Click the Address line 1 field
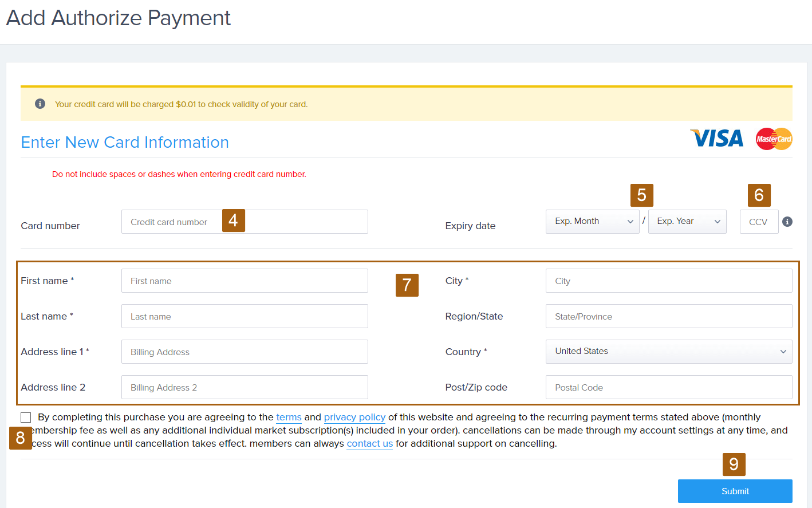This screenshot has height=508, width=812. (x=245, y=352)
